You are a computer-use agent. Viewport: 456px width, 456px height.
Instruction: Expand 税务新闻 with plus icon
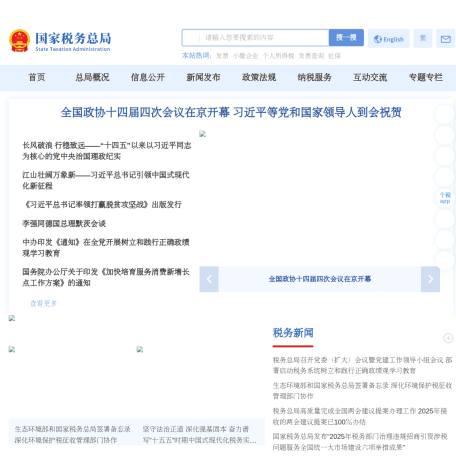[x=448, y=338]
